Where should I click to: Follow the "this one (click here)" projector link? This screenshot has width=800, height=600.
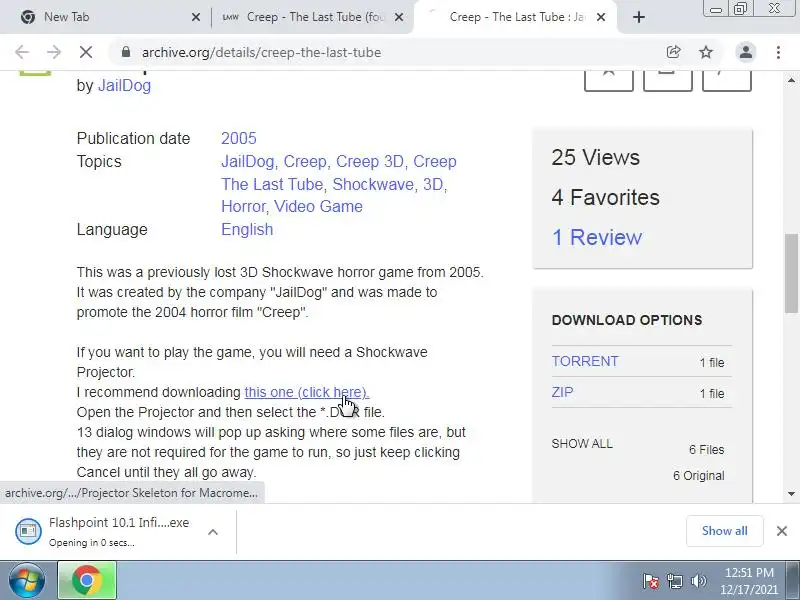[307, 392]
